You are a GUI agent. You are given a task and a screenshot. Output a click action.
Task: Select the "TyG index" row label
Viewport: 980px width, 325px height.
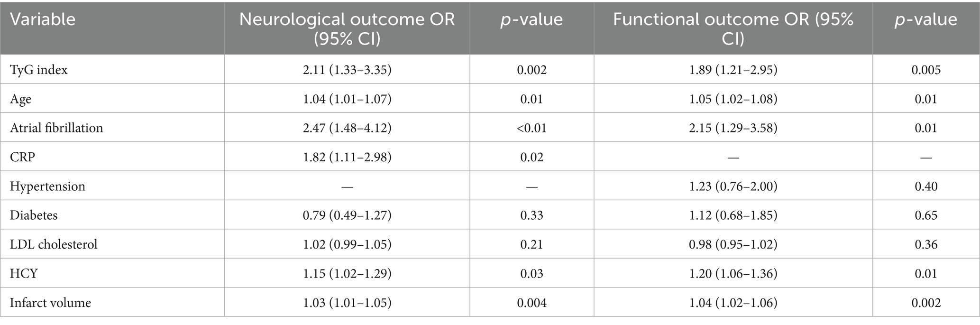pos(39,70)
